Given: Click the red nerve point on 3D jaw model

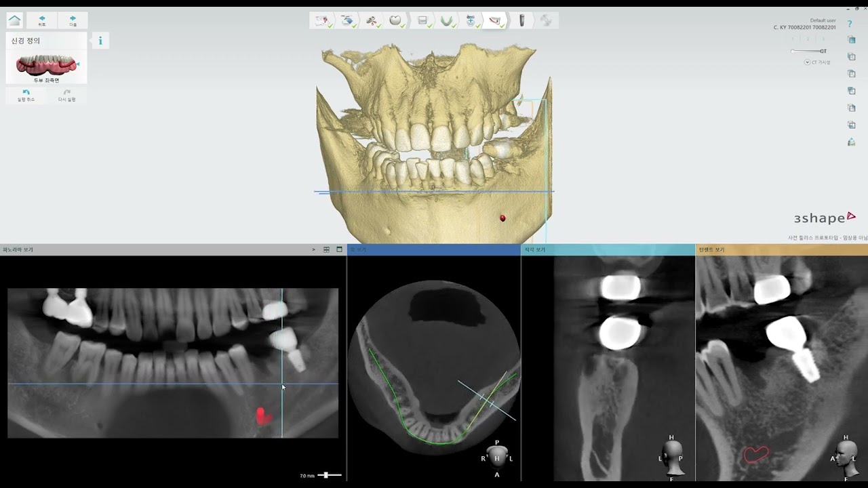Looking at the screenshot, I should [x=502, y=218].
